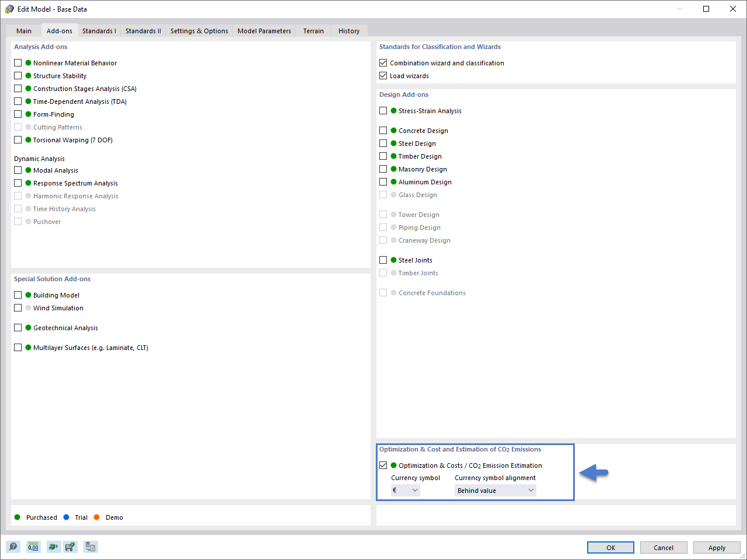Go to Settings & Options tab
Image resolution: width=747 pixels, height=560 pixels.
pos(199,31)
